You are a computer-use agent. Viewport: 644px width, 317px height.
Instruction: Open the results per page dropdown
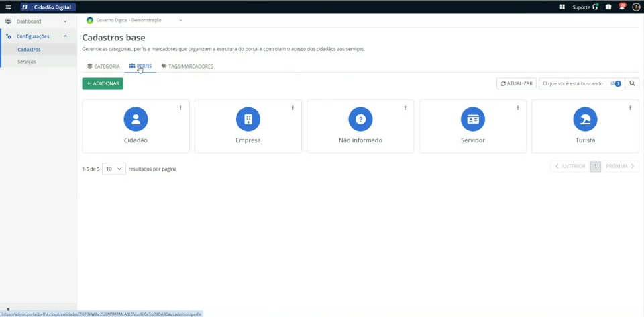114,169
